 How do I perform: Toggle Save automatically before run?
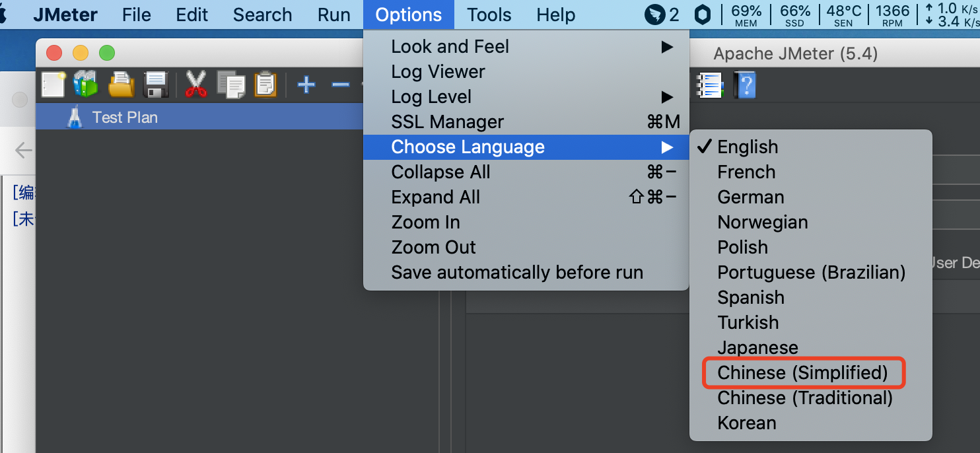pyautogui.click(x=517, y=273)
